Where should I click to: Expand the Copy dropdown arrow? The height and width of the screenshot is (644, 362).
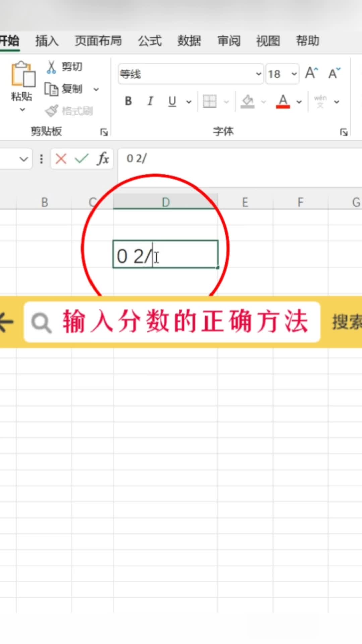pos(96,89)
